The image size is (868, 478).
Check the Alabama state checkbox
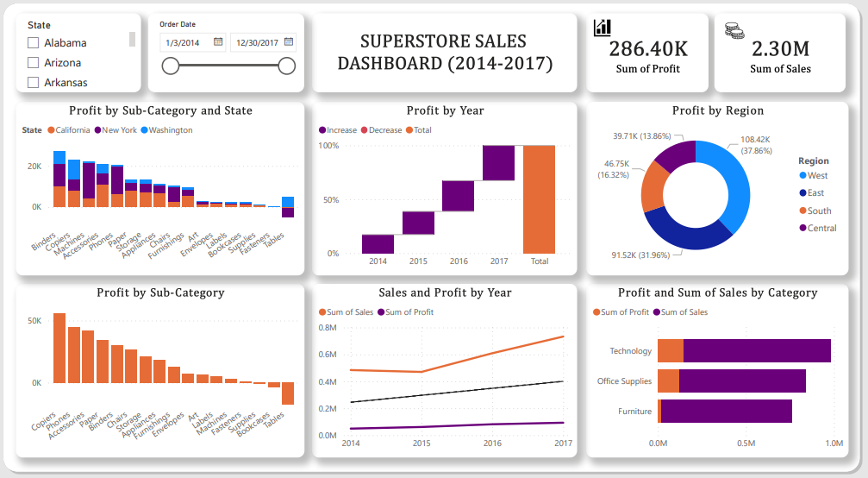[x=34, y=43]
